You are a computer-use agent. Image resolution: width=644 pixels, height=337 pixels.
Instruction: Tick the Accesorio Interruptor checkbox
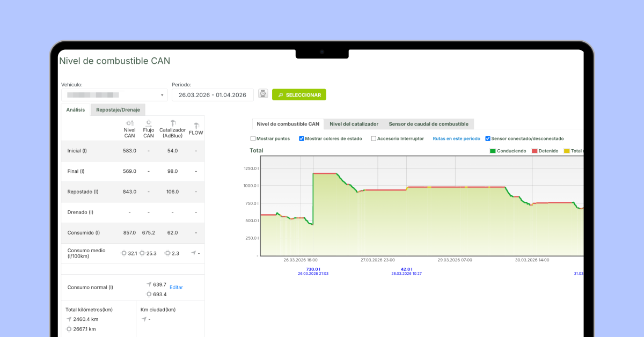point(374,138)
